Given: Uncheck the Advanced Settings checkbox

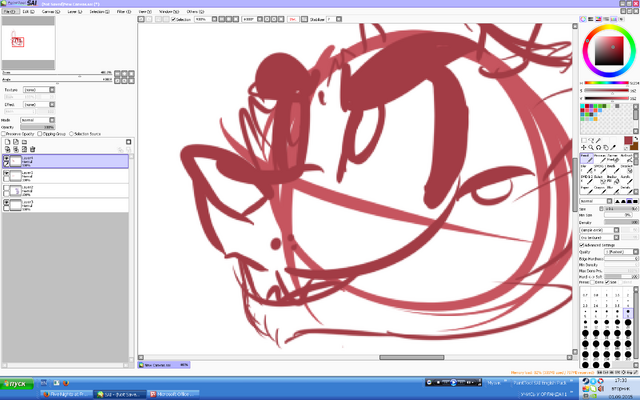Looking at the screenshot, I should (x=582, y=245).
